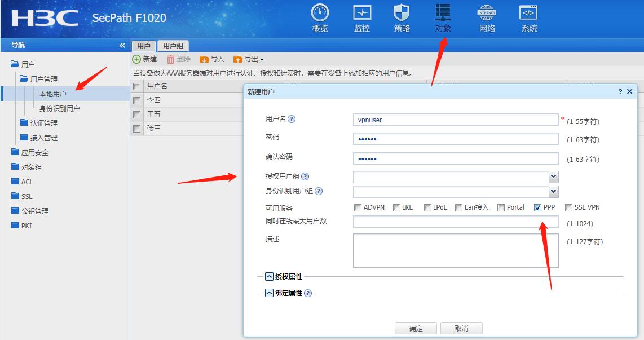Click inside the 描述 description field
This screenshot has height=340, width=644.
[x=455, y=251]
